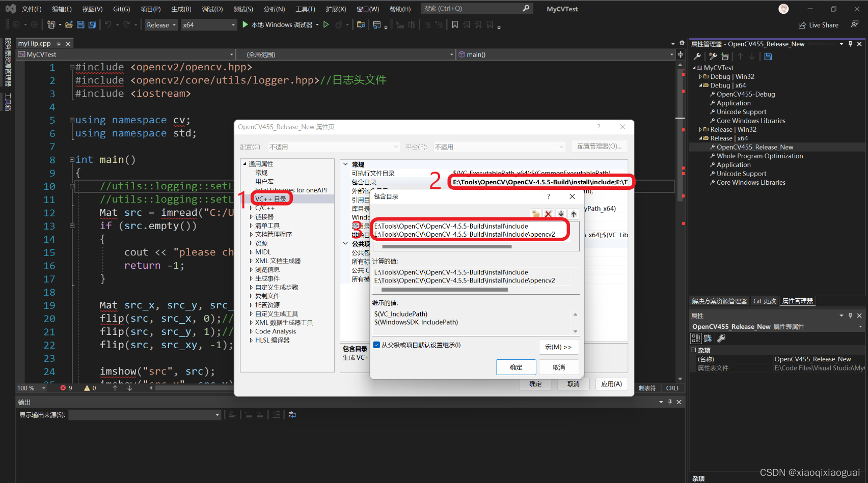
Task: Open the Release configuration dropdown
Action: 161,24
